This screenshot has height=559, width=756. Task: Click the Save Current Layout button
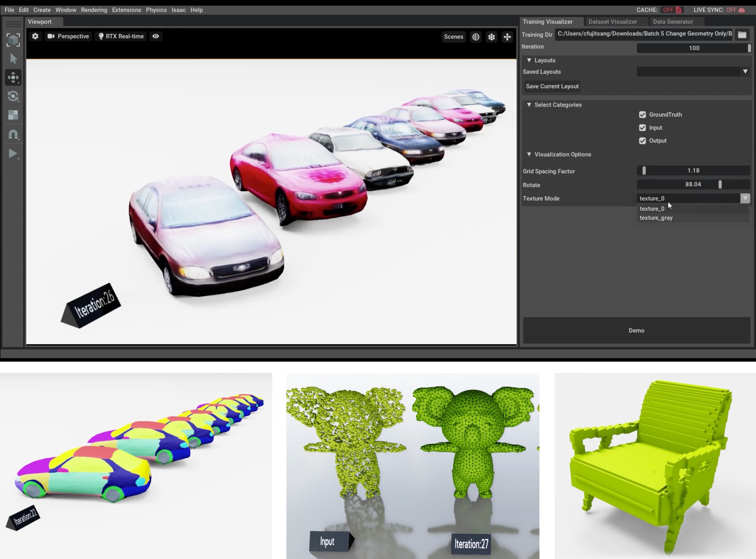[552, 86]
